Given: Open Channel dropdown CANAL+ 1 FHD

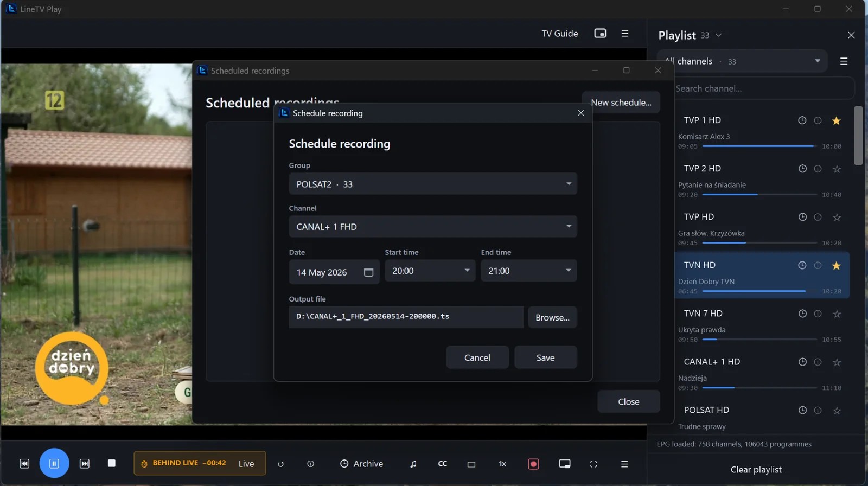Looking at the screenshot, I should click(x=433, y=227).
